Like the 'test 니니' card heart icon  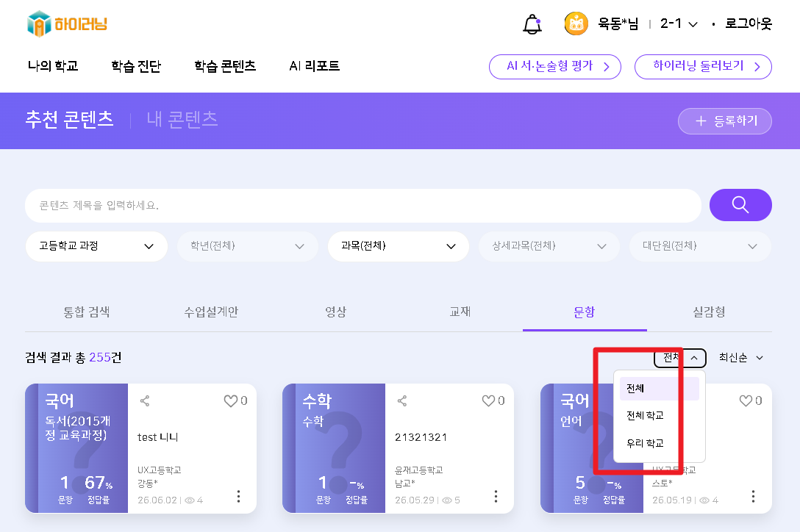[x=231, y=401]
